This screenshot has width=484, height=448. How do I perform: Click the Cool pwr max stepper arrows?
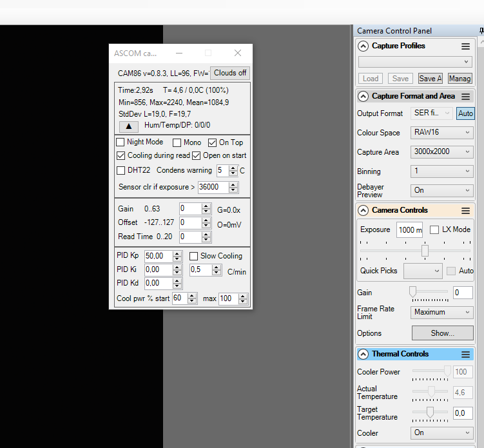tap(243, 298)
